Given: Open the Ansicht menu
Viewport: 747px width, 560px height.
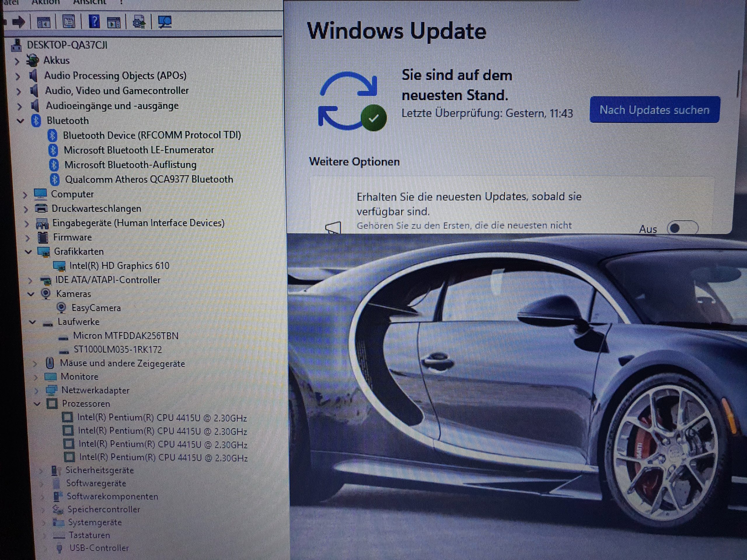Looking at the screenshot, I should [90, 2].
